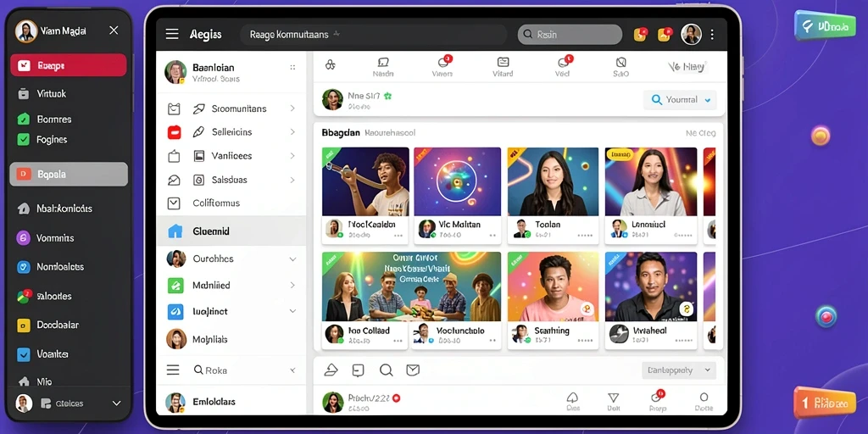Click the magnifier icon in the bottom toolbar
The image size is (868, 434).
[386, 370]
